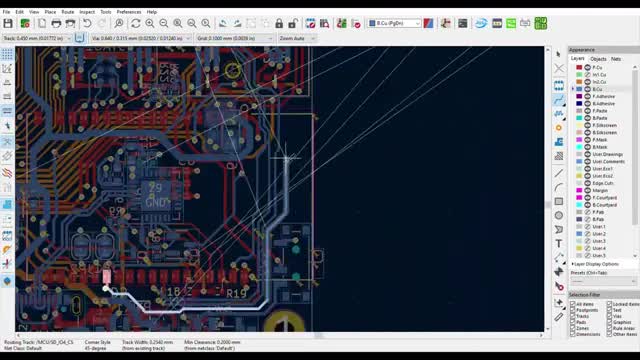Screen dimensions: 640x360
Task: Click the Margin magenta color swatch
Action: tap(579, 190)
